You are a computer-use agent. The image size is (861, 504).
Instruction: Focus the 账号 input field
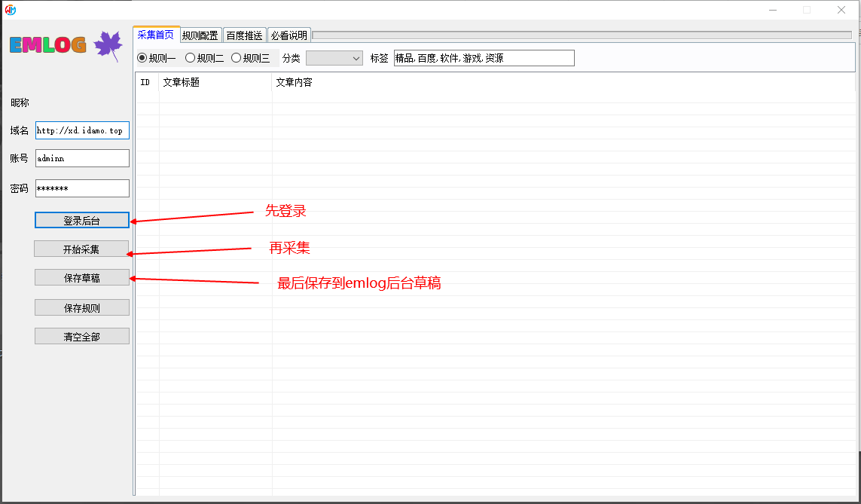coord(82,158)
